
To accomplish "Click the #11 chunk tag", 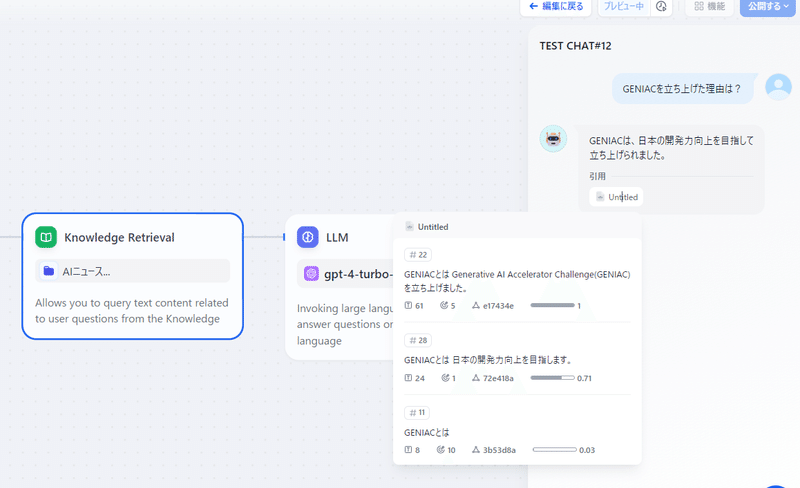I will click(417, 412).
